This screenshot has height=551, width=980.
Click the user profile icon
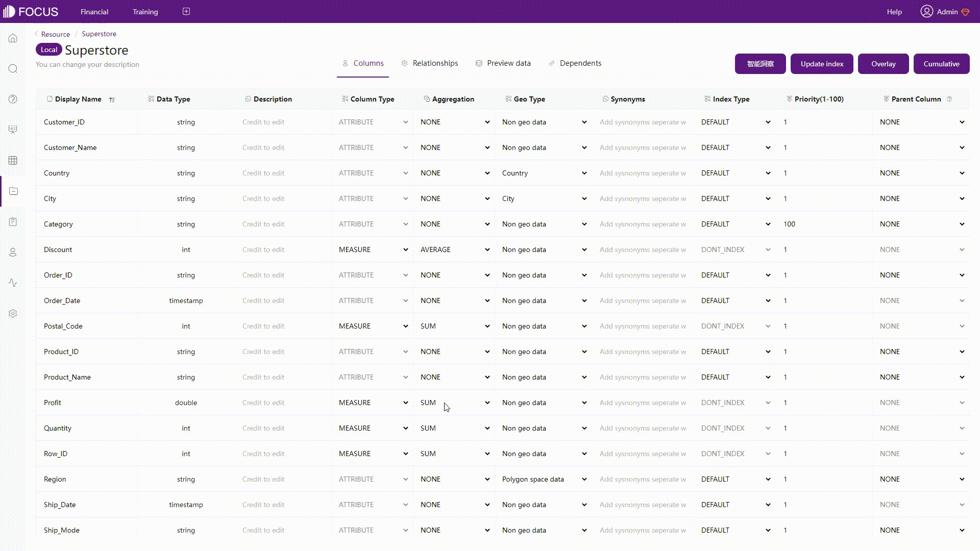tap(927, 11)
